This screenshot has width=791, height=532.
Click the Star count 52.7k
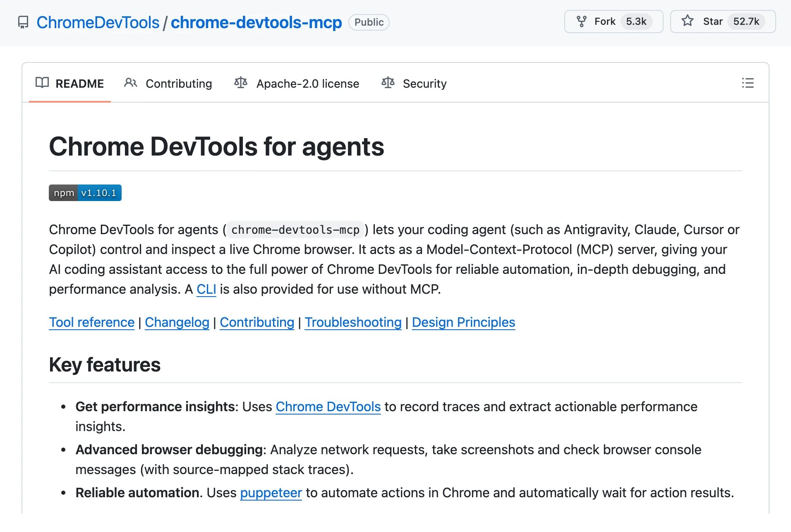[x=746, y=22]
